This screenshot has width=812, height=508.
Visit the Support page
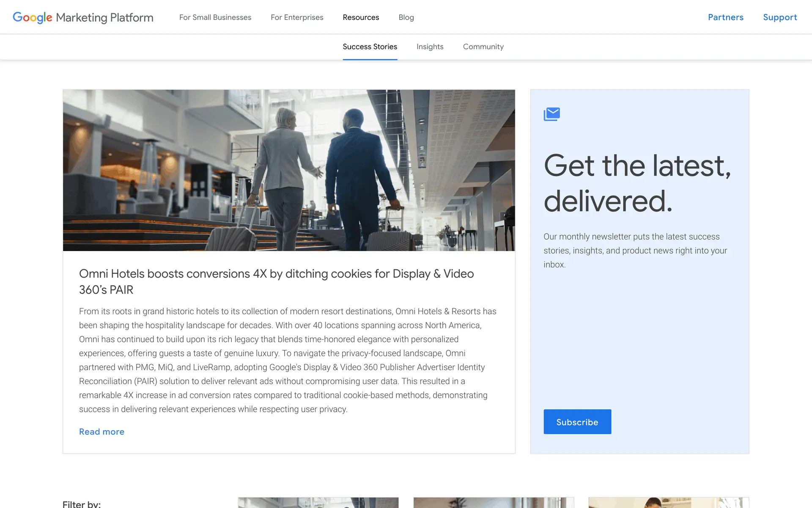[x=779, y=17]
